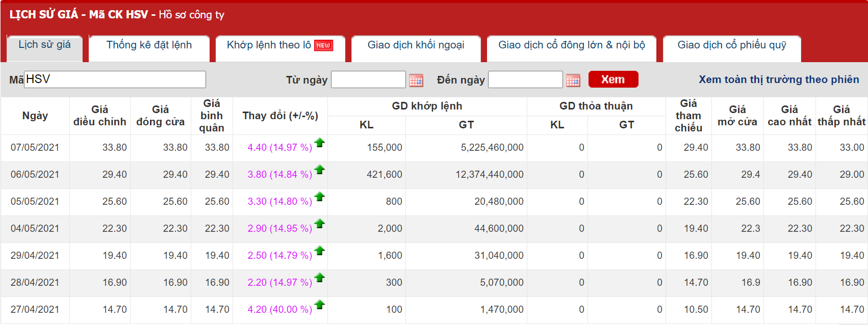Click the green up arrow for 07/05/2021
This screenshot has width=868, height=325.
pos(320,143)
